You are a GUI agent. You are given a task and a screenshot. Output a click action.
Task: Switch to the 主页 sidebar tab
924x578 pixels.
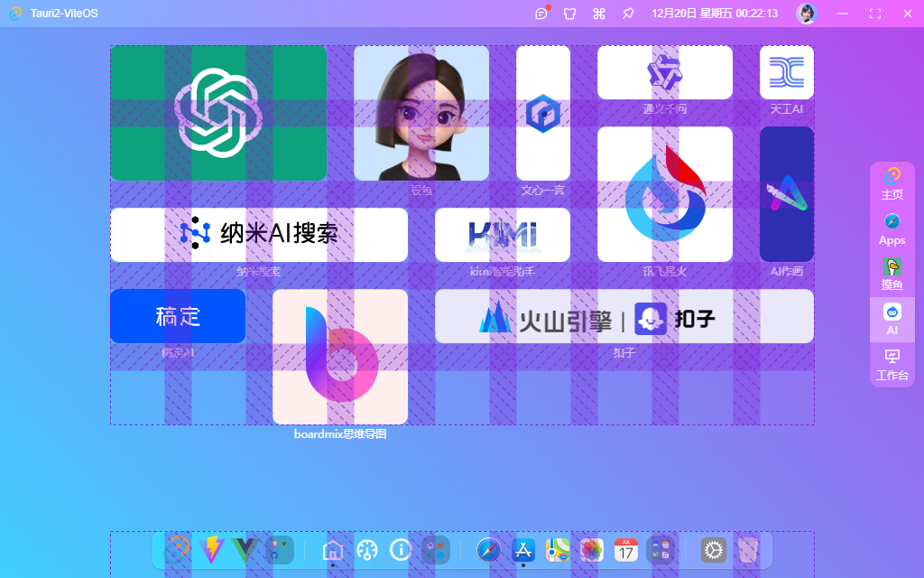pos(892,184)
